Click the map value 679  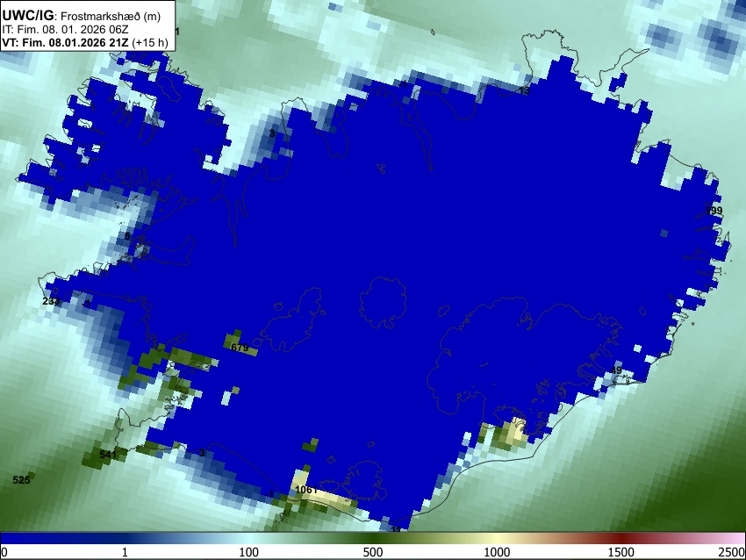(x=240, y=348)
